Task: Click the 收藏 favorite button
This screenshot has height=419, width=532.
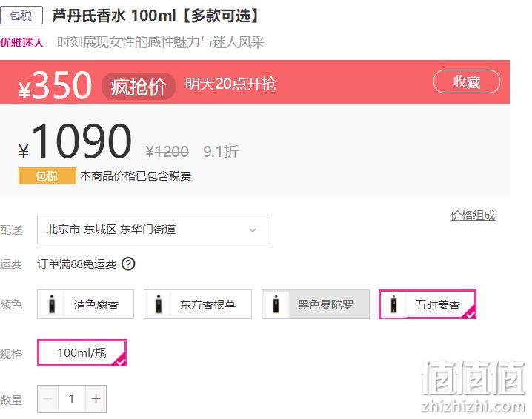Action: coord(467,81)
